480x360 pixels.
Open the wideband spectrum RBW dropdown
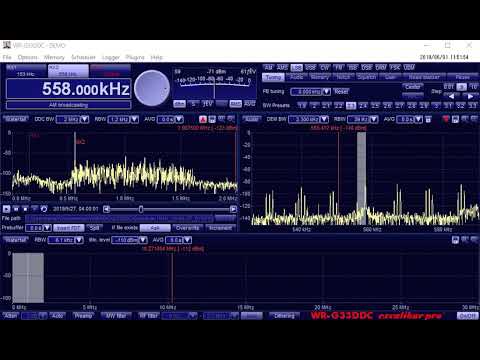(x=79, y=240)
